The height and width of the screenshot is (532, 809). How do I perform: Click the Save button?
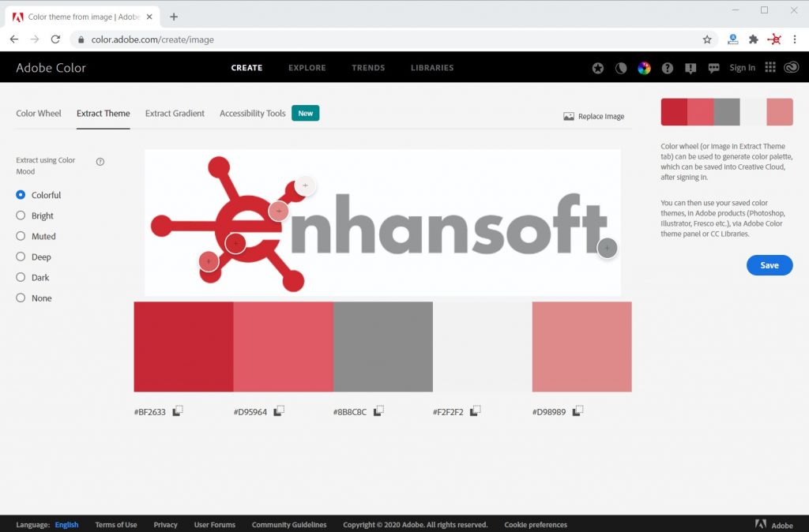tap(769, 265)
